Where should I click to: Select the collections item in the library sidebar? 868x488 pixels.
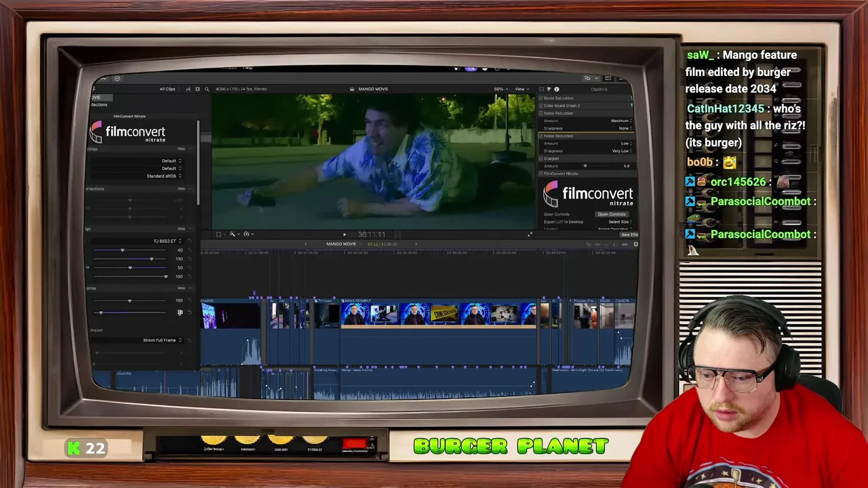(x=99, y=105)
